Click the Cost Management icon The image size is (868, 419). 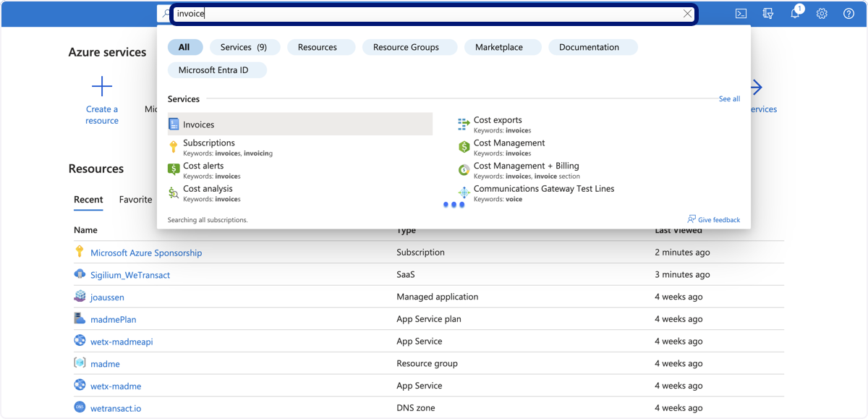pyautogui.click(x=464, y=147)
